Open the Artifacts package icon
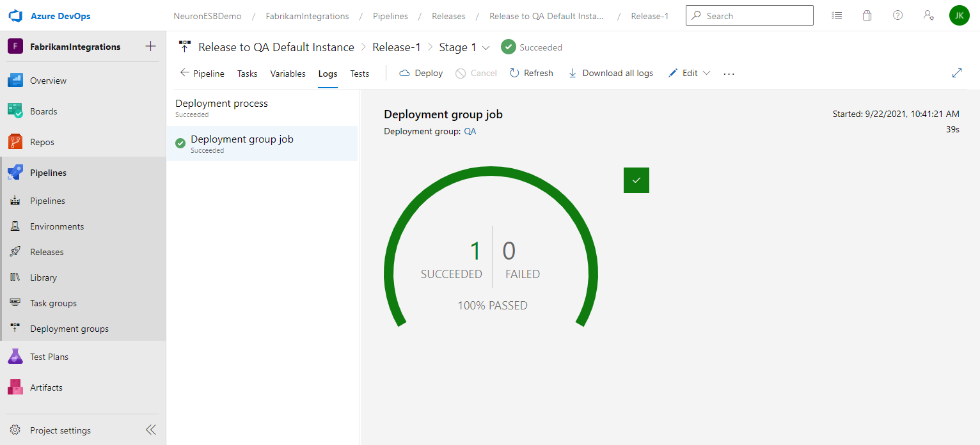 pyautogui.click(x=15, y=387)
